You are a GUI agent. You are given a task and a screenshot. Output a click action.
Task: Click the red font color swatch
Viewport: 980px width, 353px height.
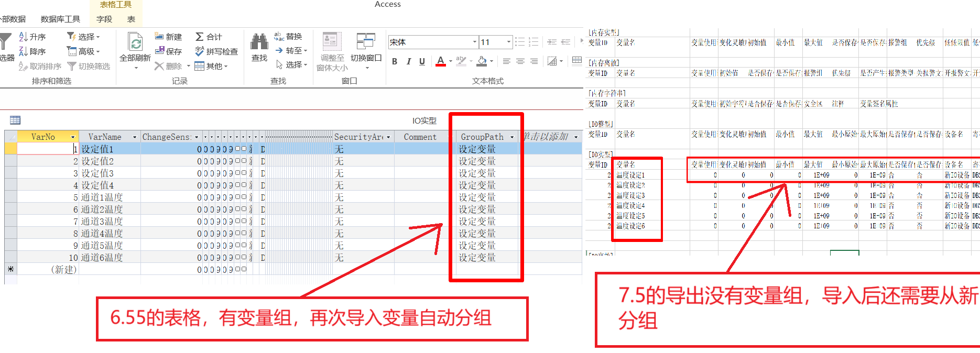click(x=441, y=62)
